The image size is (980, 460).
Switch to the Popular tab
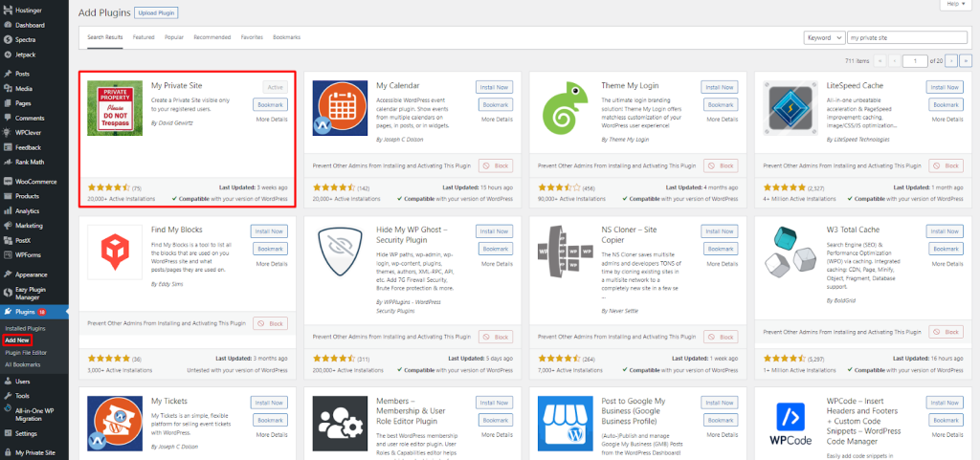tap(174, 37)
